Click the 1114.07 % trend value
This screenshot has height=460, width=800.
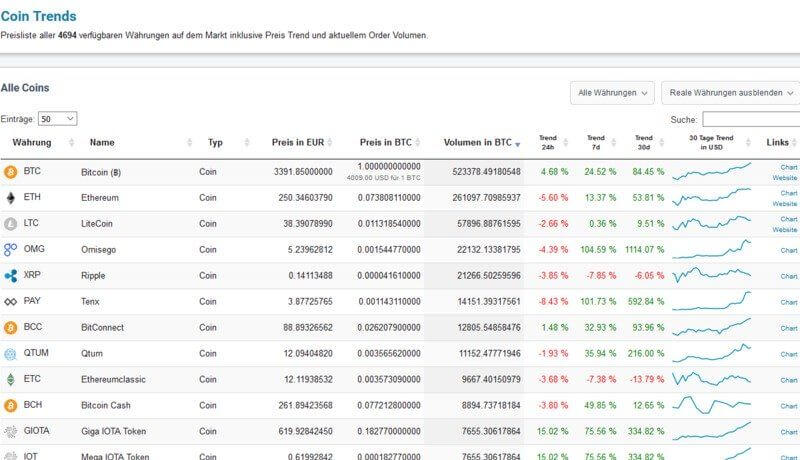(644, 250)
